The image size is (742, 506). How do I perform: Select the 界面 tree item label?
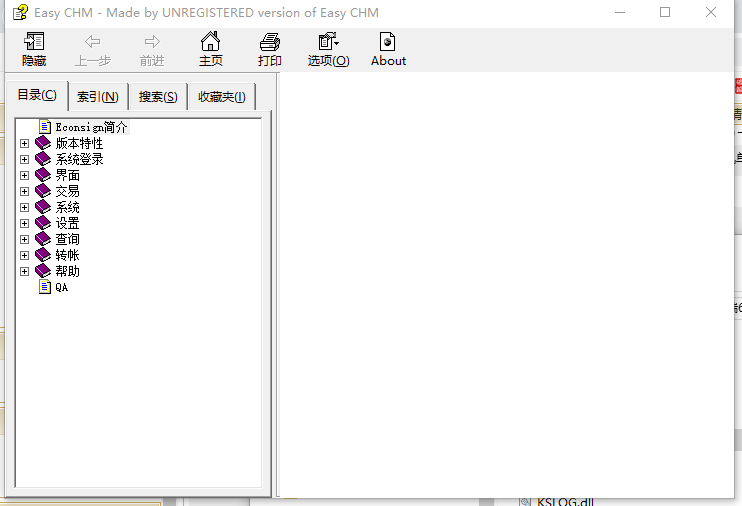tap(68, 175)
